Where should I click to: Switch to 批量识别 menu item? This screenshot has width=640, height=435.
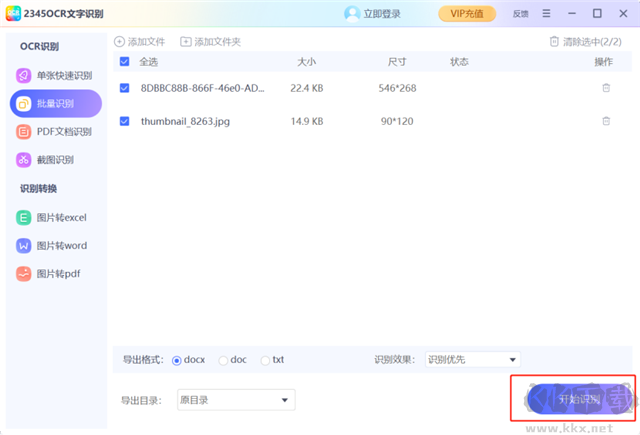click(56, 104)
